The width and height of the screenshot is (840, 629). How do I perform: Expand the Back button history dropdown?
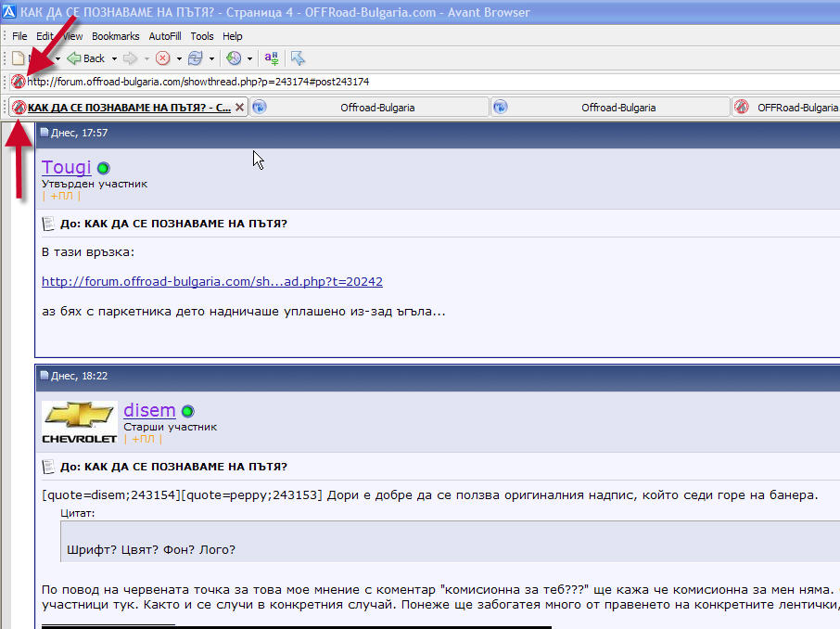point(114,58)
